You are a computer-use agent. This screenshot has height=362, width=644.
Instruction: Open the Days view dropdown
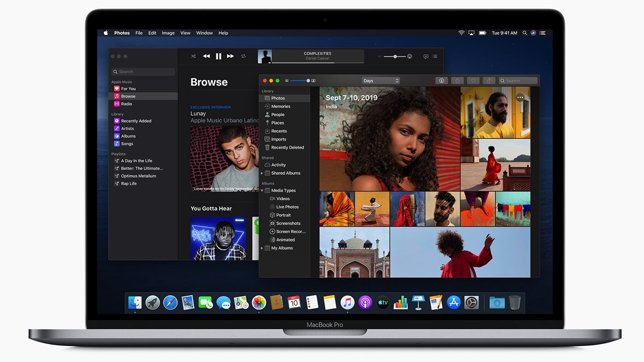(x=380, y=81)
